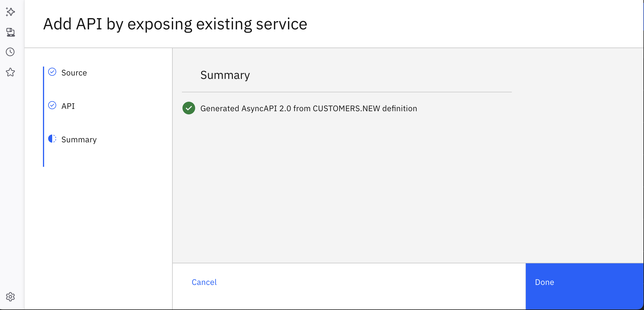644x310 pixels.
Task: Click the divider line under the Summary heading
Action: (347, 92)
